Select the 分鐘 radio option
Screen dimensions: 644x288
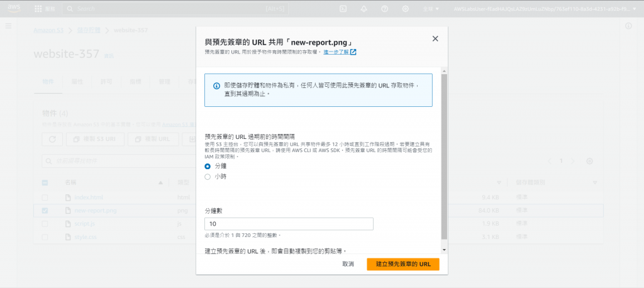click(208, 167)
